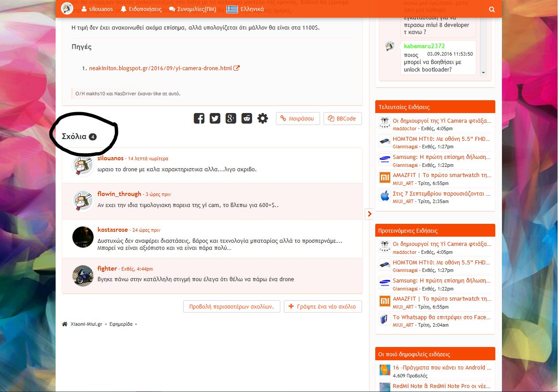Click fighter's motorcycle avatar thumbnail
The image size is (558, 392).
[83, 276]
